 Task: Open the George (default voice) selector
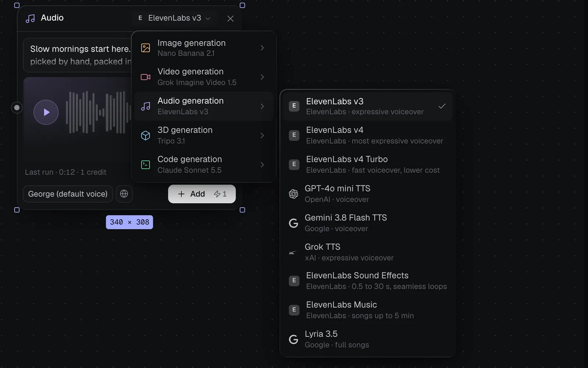(68, 194)
